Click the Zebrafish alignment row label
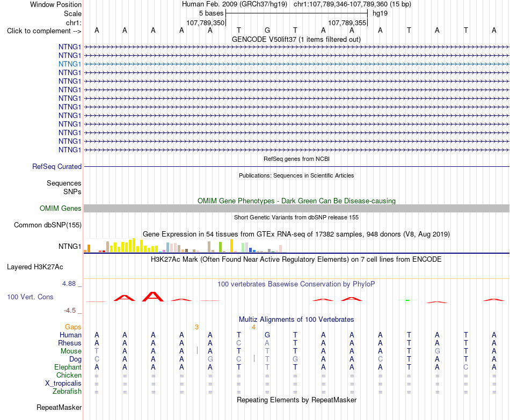 (x=67, y=392)
